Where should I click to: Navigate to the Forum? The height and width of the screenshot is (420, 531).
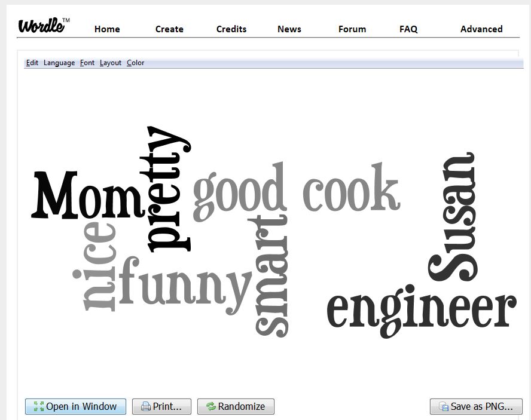[352, 29]
